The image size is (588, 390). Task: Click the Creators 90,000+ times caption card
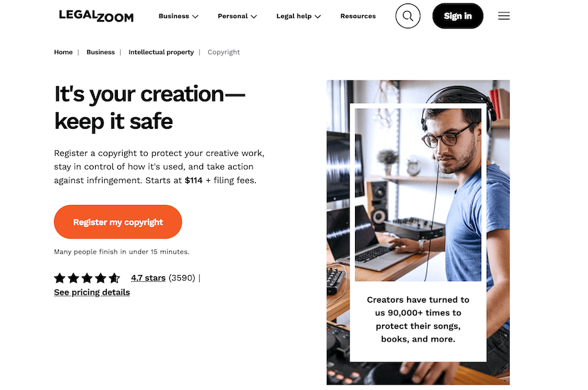[x=417, y=319]
